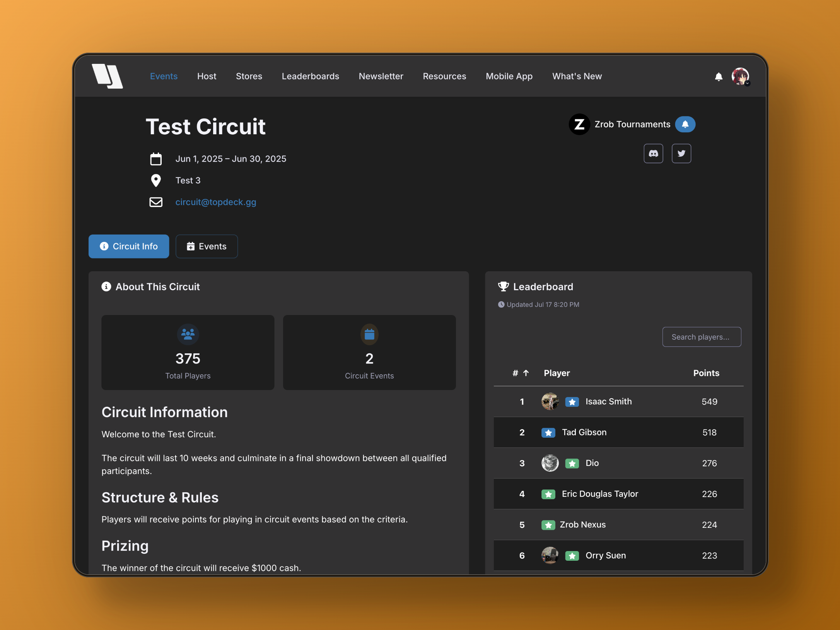
Task: Click the Zrob Tournaments Z logo
Action: click(579, 124)
